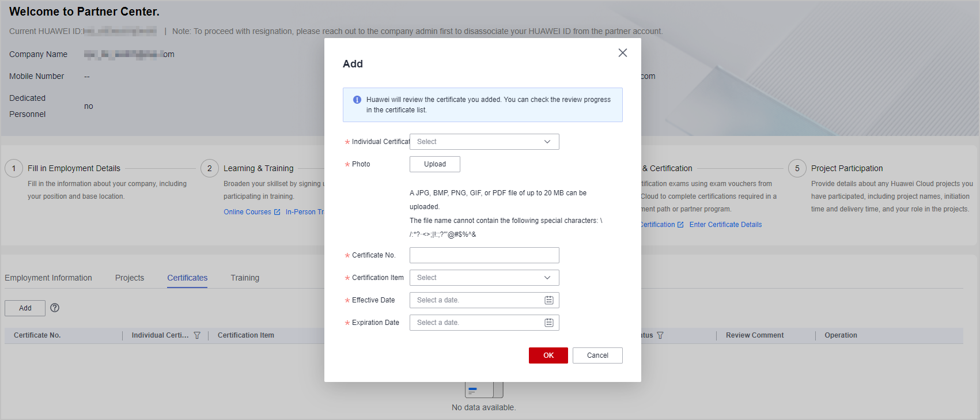The image size is (980, 420).
Task: Click the Add button under the tabs
Action: [25, 308]
